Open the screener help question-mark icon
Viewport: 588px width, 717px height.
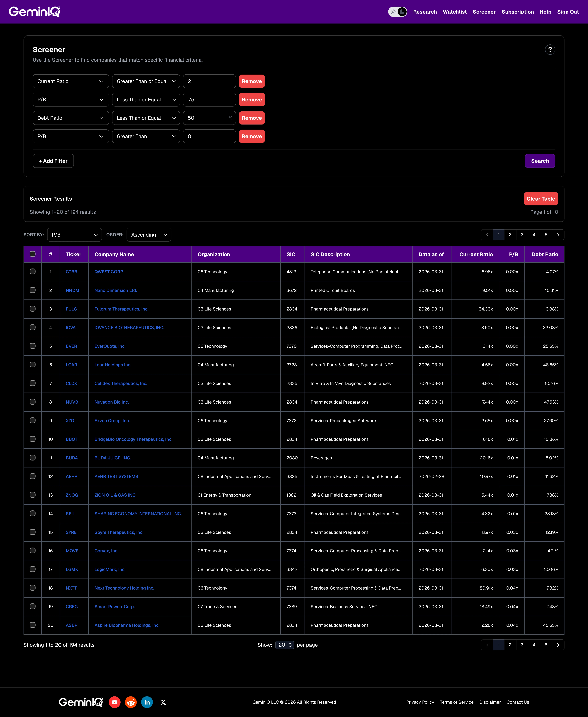click(550, 50)
